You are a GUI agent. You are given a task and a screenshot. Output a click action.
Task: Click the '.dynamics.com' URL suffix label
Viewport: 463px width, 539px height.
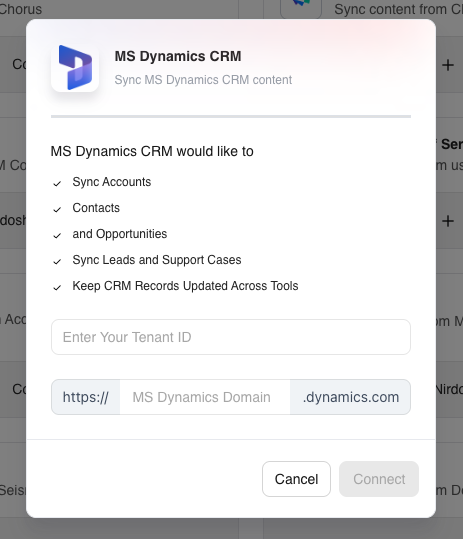pyautogui.click(x=351, y=397)
